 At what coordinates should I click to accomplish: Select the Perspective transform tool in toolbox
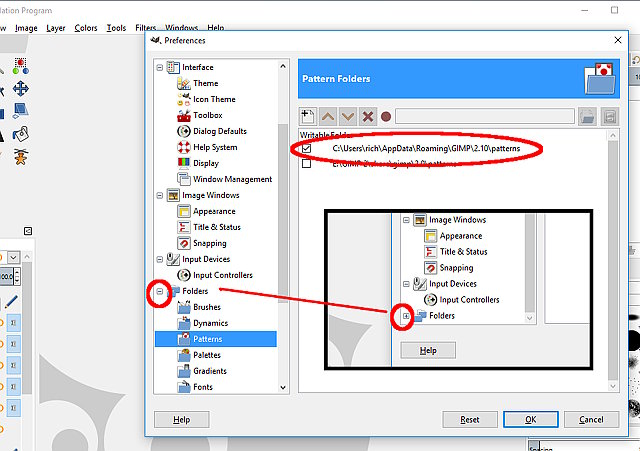20,110
